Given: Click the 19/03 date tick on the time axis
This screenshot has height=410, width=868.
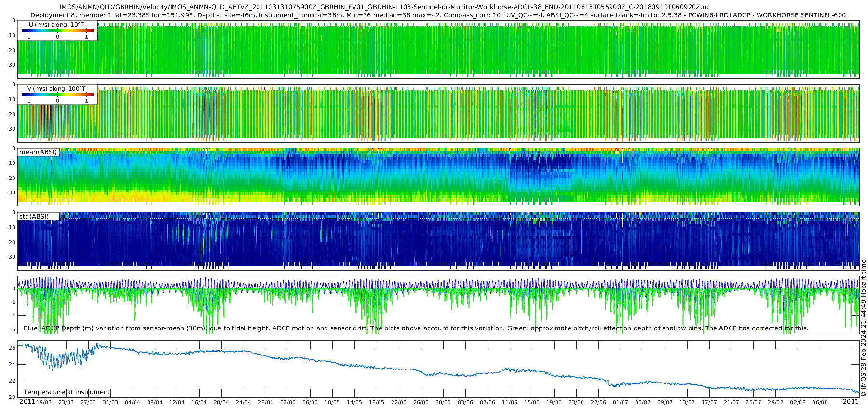Looking at the screenshot, I should (x=44, y=402).
